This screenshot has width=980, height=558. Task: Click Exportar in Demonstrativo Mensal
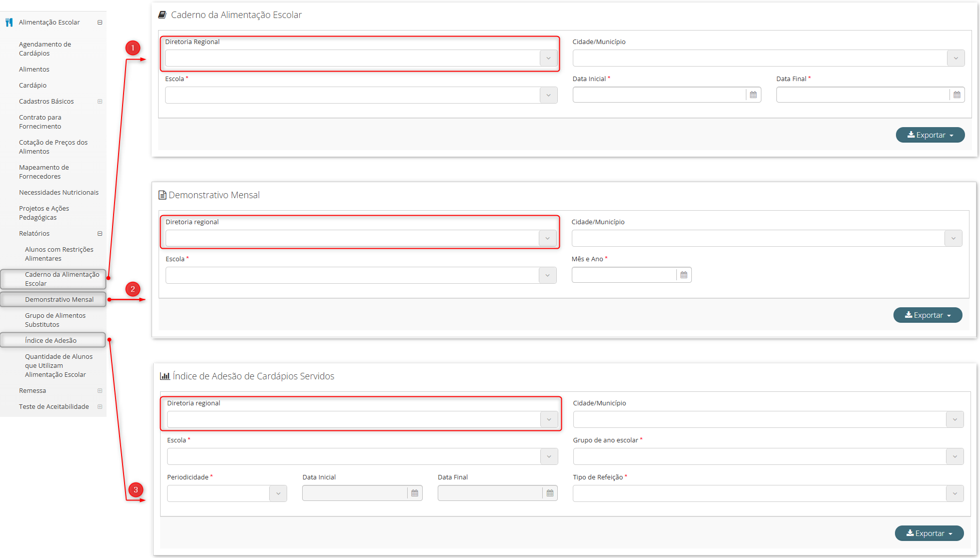pyautogui.click(x=927, y=315)
